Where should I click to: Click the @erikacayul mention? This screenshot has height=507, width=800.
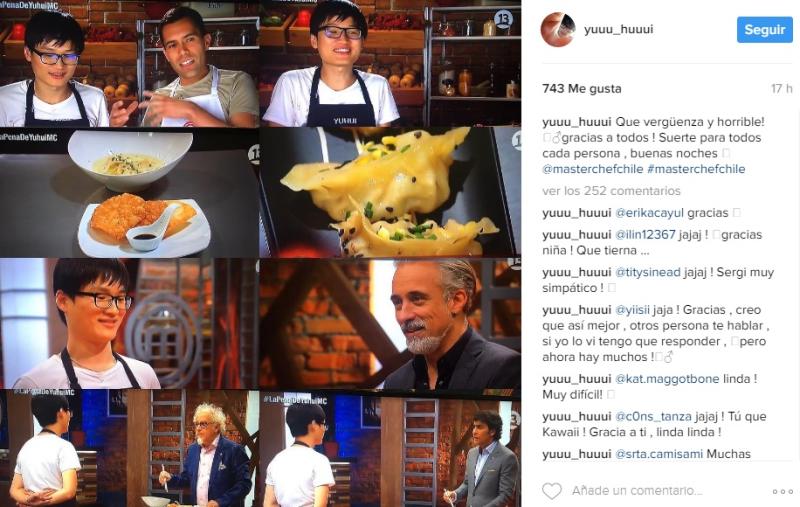[x=649, y=213]
